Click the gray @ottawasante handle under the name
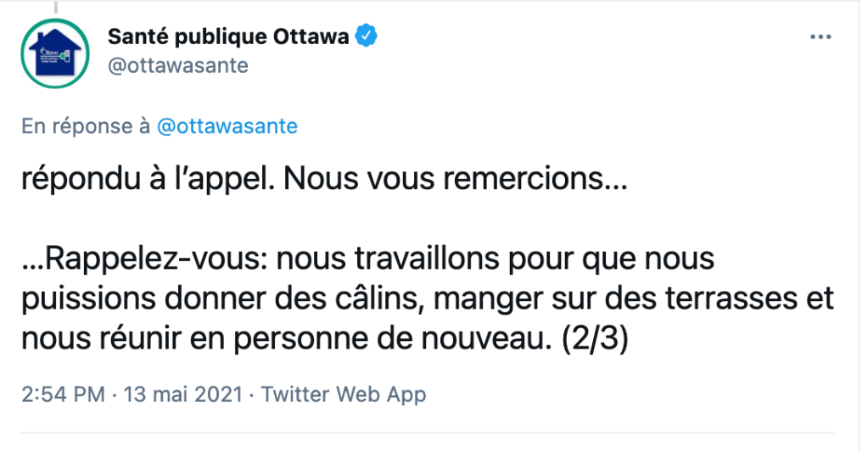868x452 pixels. 177,66
